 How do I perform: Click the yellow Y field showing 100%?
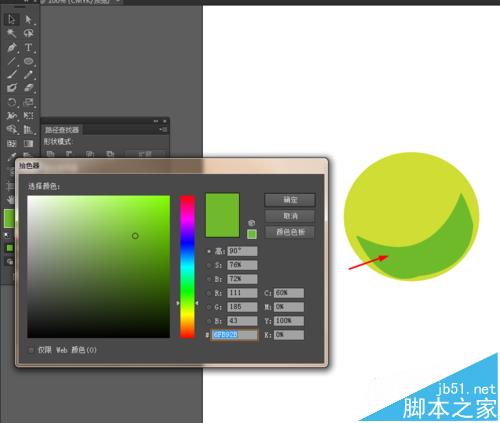pos(289,321)
